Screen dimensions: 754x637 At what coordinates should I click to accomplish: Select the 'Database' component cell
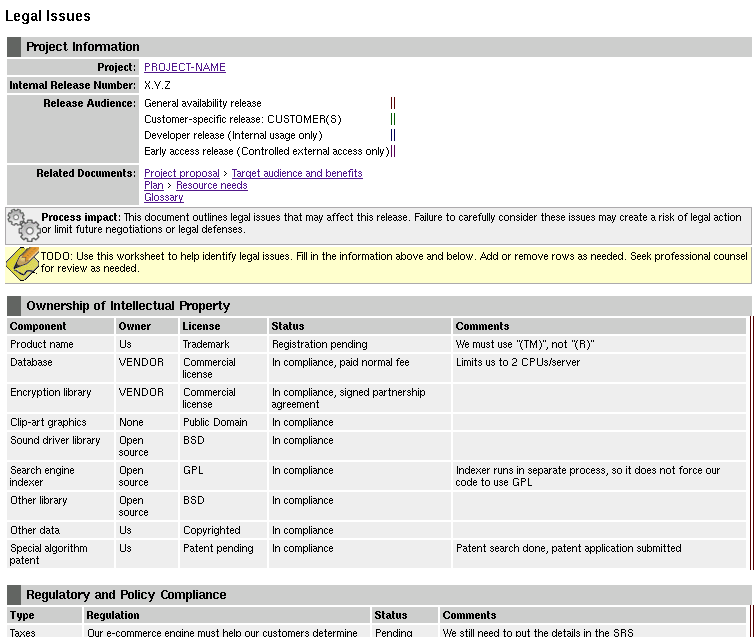click(61, 368)
